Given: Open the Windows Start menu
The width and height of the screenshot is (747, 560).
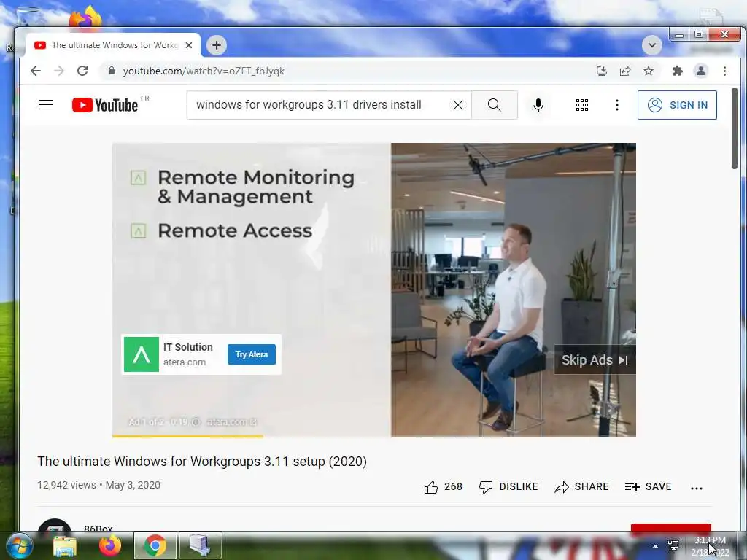Looking at the screenshot, I should [x=18, y=545].
